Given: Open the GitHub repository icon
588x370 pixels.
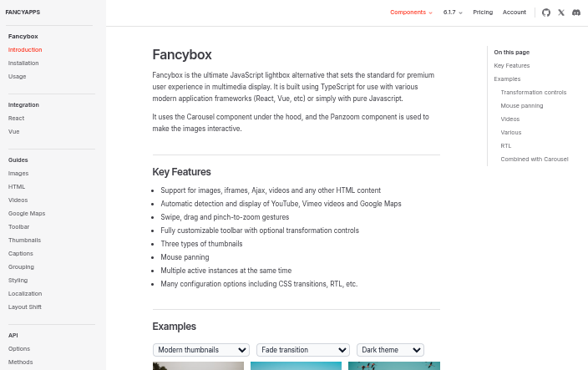Looking at the screenshot, I should click(x=546, y=13).
